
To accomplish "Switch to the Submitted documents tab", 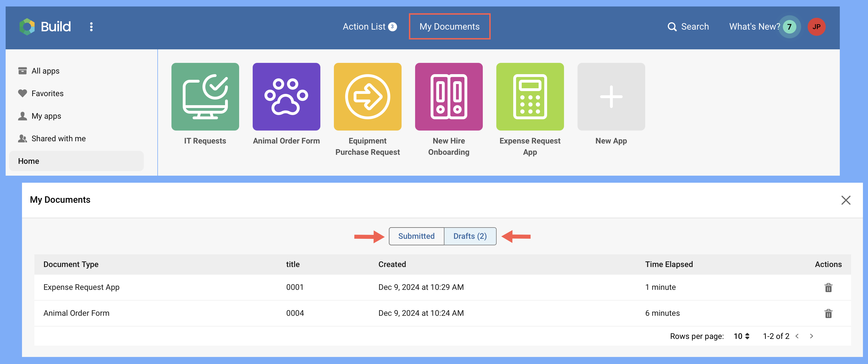I will point(416,236).
